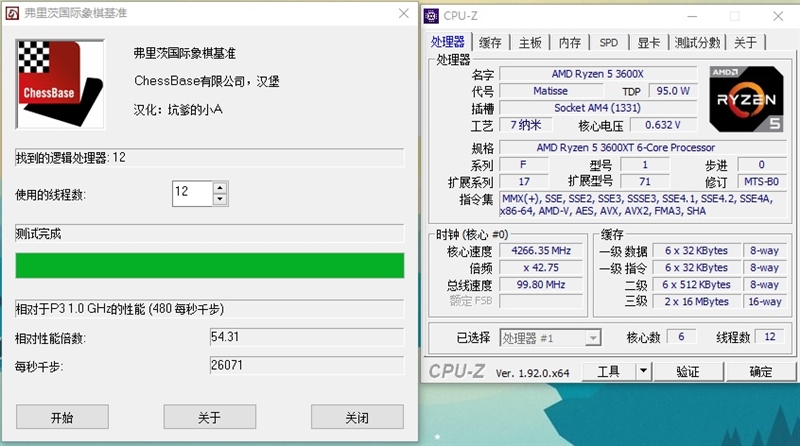800x446 pixels.
Task: Switch to the 缓存 tab in CPU-Z
Action: point(490,43)
